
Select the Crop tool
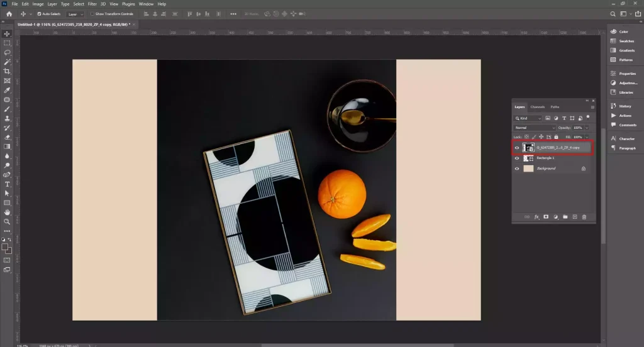point(7,72)
